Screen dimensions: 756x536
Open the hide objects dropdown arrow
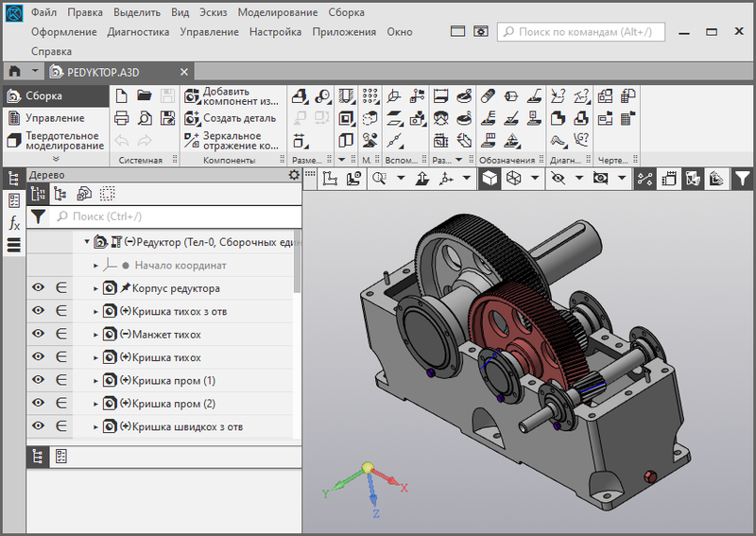[x=579, y=178]
